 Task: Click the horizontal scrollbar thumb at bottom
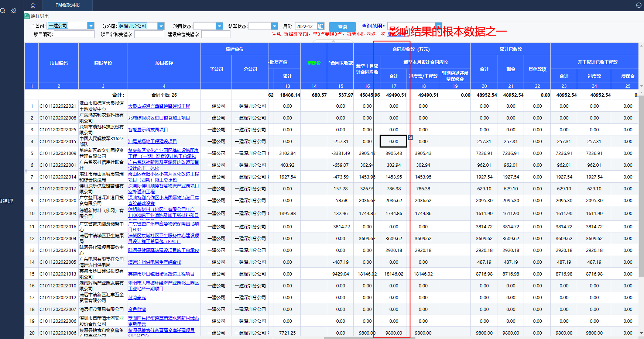pyautogui.click(x=370, y=338)
